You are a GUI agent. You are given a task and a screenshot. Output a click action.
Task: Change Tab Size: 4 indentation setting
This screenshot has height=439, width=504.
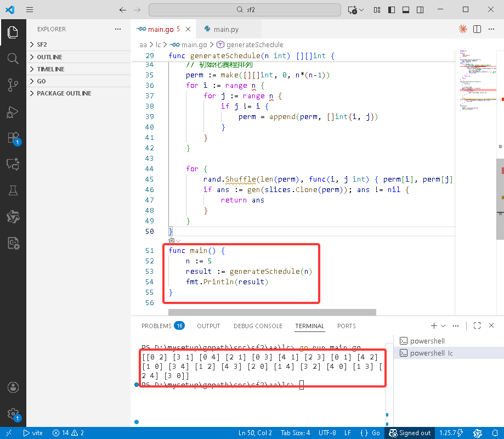pyautogui.click(x=296, y=433)
